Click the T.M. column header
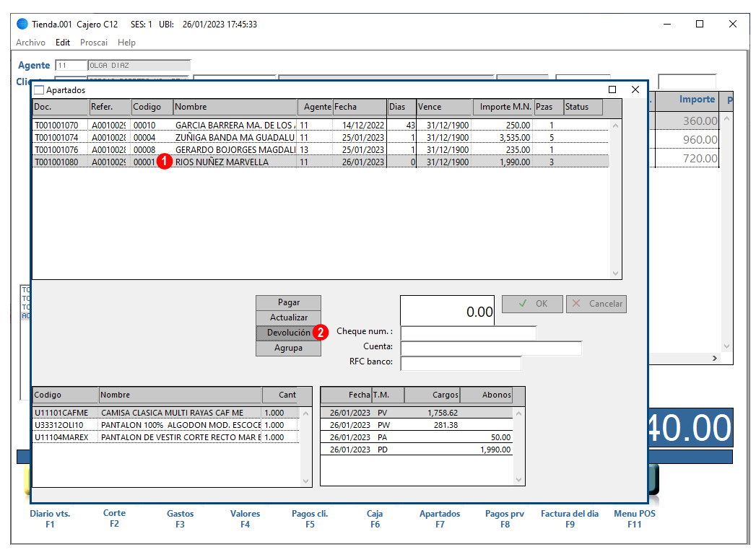Image resolution: width=756 pixels, height=552 pixels. [388, 395]
